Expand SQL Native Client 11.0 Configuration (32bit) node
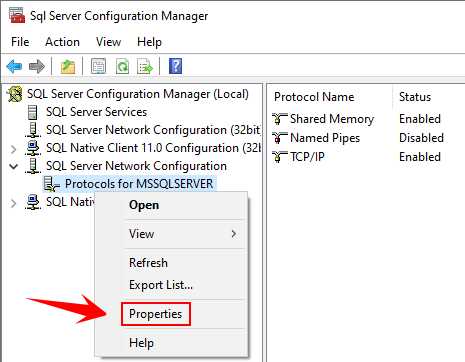The width and height of the screenshot is (465, 362). point(14,149)
